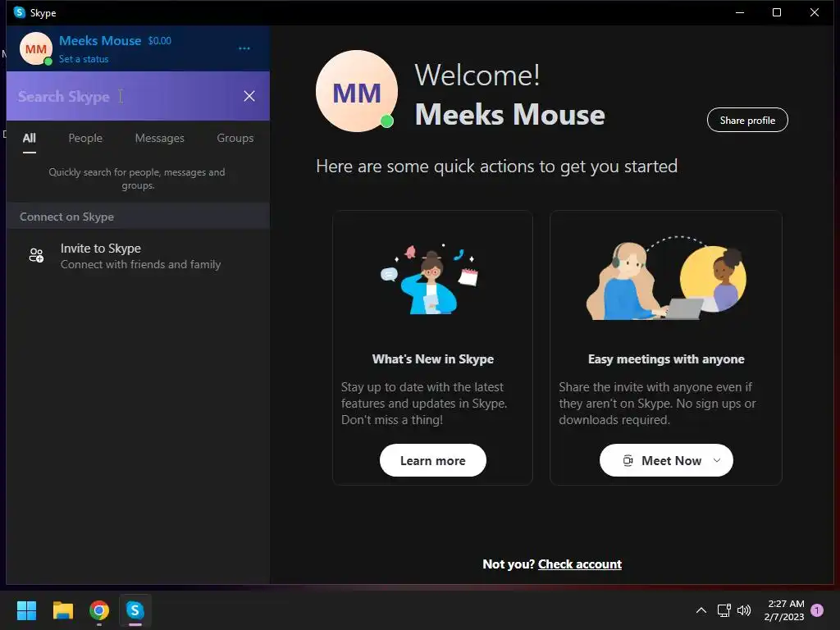Screen dimensions: 840x630
Task: Open the volume tray icon
Action: pos(744,610)
